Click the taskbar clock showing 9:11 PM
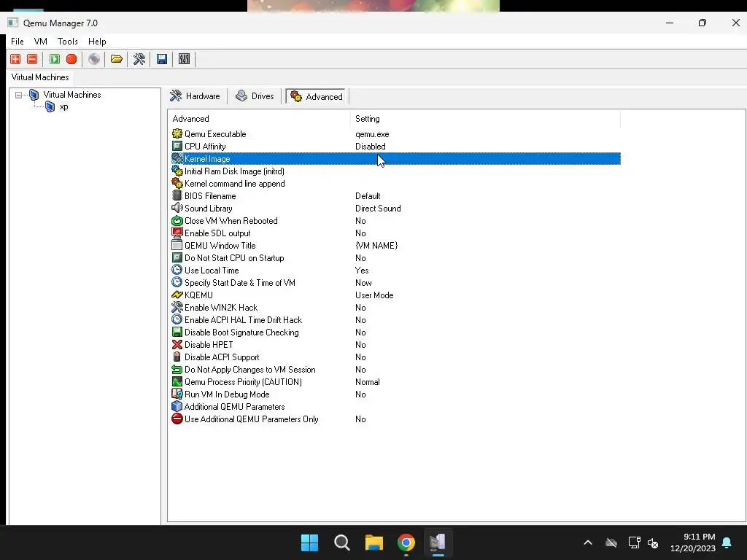The image size is (747, 560). pyautogui.click(x=693, y=542)
